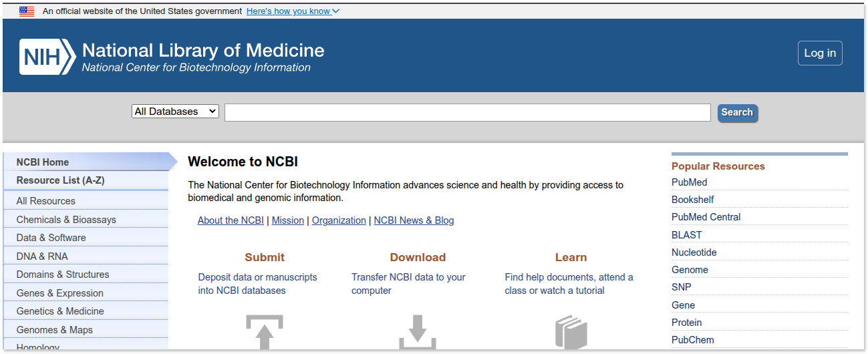Click the US flag icon
Viewport: 868px width, 354px height.
(x=27, y=11)
